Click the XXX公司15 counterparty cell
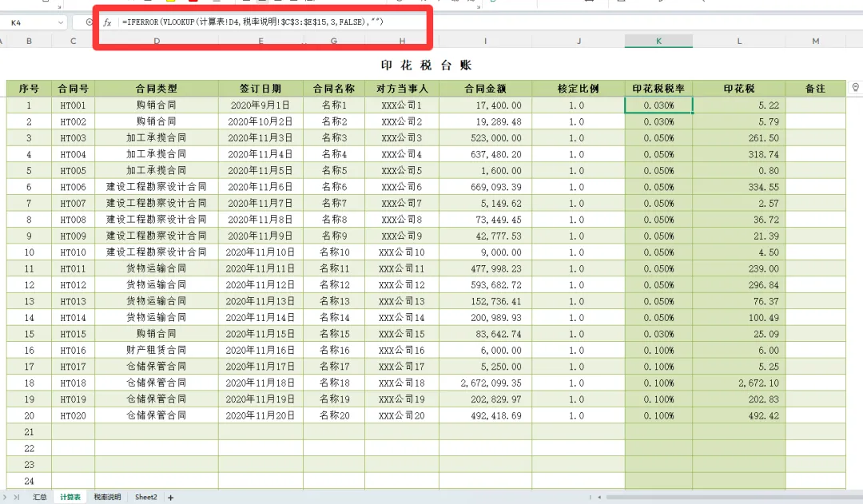Viewport: 863px width, 504px height. coord(402,334)
